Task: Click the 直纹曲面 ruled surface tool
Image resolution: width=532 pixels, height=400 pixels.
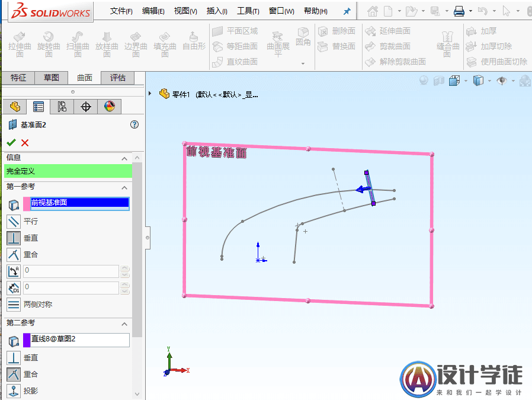Action: (235, 62)
